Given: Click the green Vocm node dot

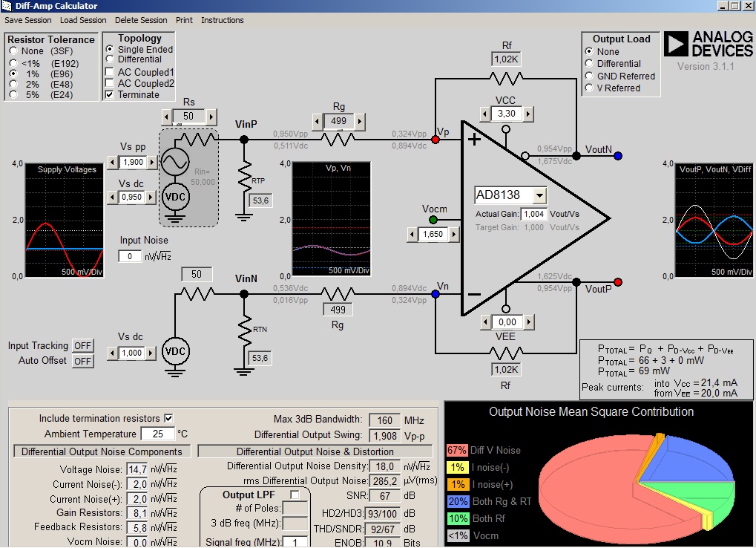Looking at the screenshot, I should pos(433,220).
